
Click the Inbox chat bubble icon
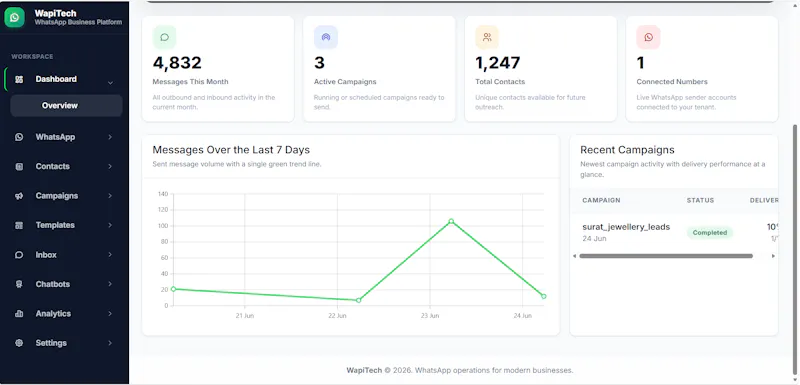[19, 255]
